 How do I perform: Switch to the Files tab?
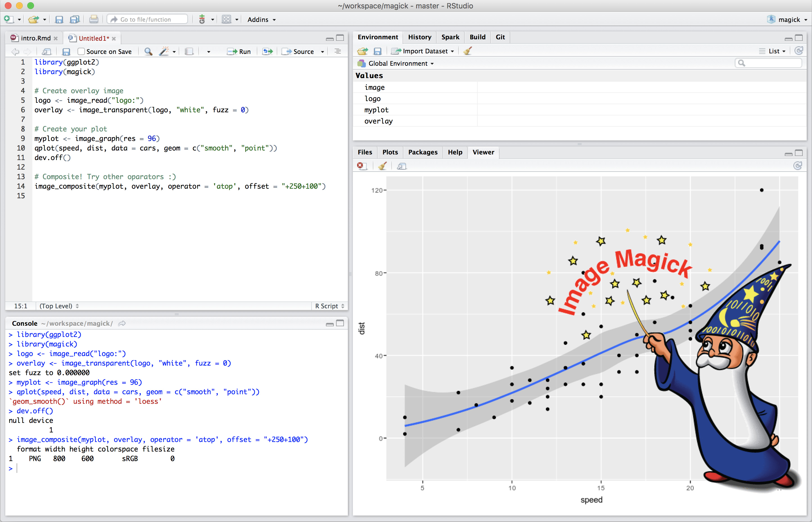(365, 152)
